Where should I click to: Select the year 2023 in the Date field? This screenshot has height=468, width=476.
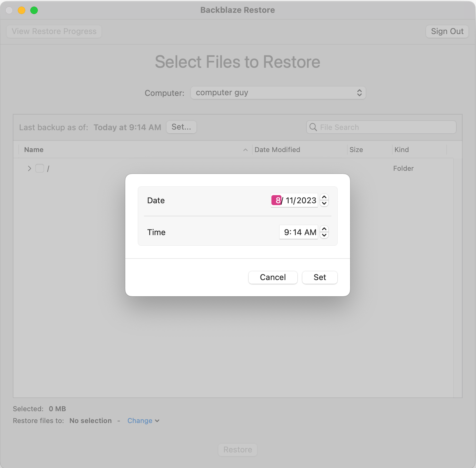coord(307,200)
